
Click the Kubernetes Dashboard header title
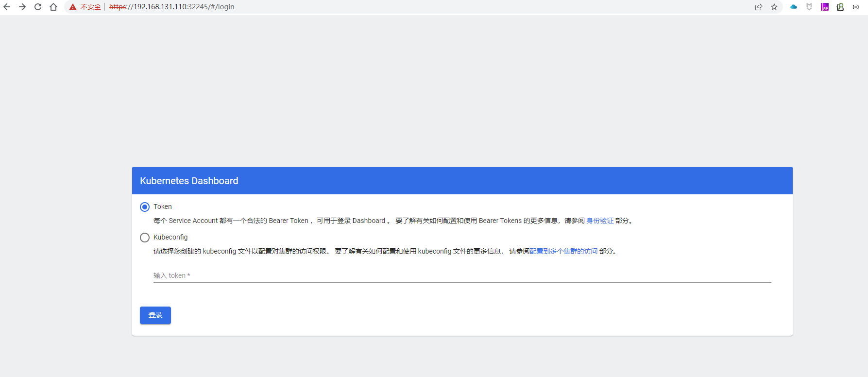pyautogui.click(x=189, y=181)
